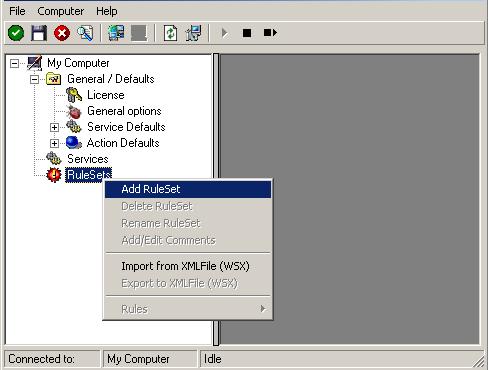Click the restart service toolbar icon
The width and height of the screenshot is (488, 370).
tap(270, 33)
